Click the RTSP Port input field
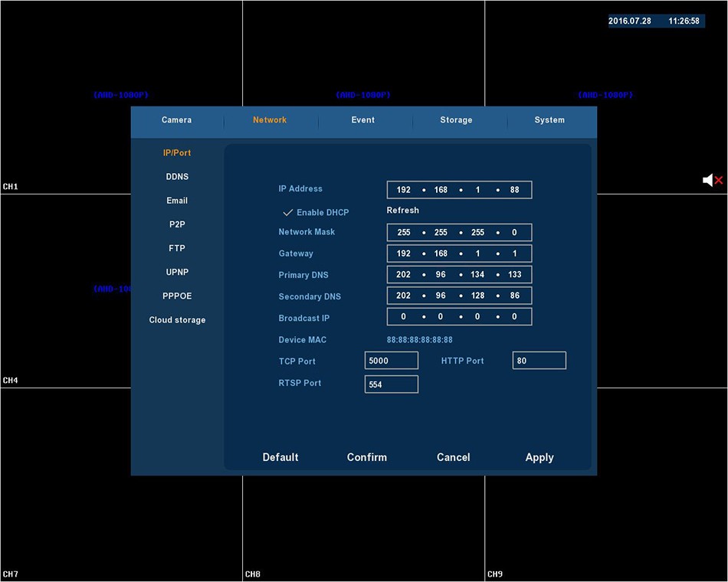The width and height of the screenshot is (728, 582). point(392,384)
